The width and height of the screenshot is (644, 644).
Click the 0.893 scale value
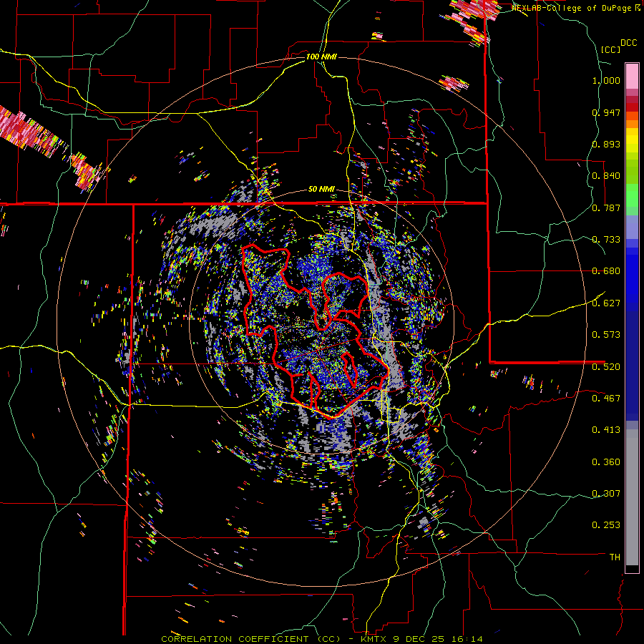pyautogui.click(x=606, y=144)
